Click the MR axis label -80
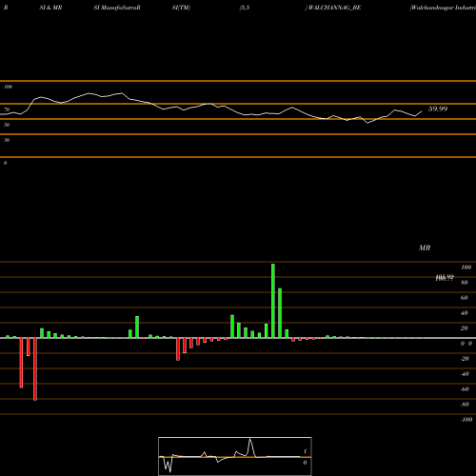 (x=465, y=405)
